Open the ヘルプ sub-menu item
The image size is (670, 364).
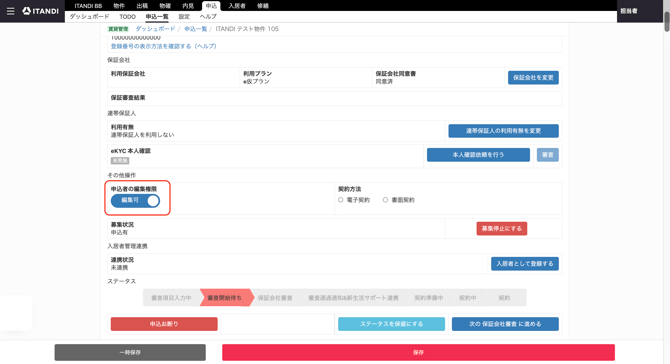point(208,17)
